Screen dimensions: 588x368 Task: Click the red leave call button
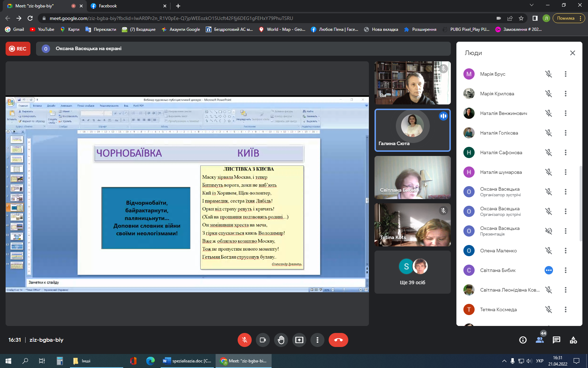[338, 340]
